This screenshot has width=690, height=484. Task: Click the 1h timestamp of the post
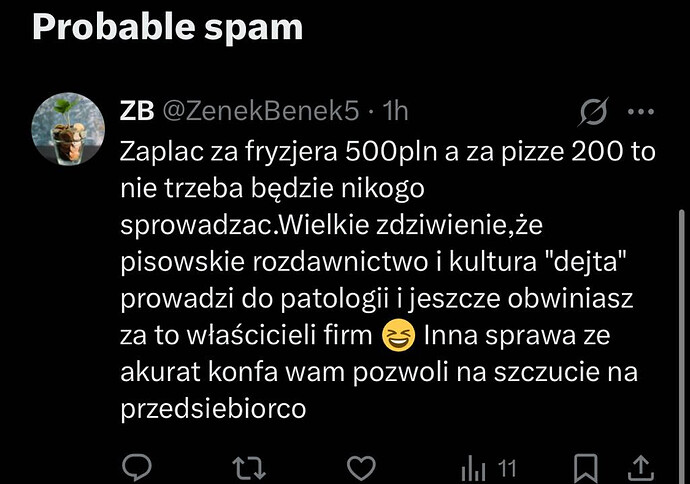coord(395,111)
